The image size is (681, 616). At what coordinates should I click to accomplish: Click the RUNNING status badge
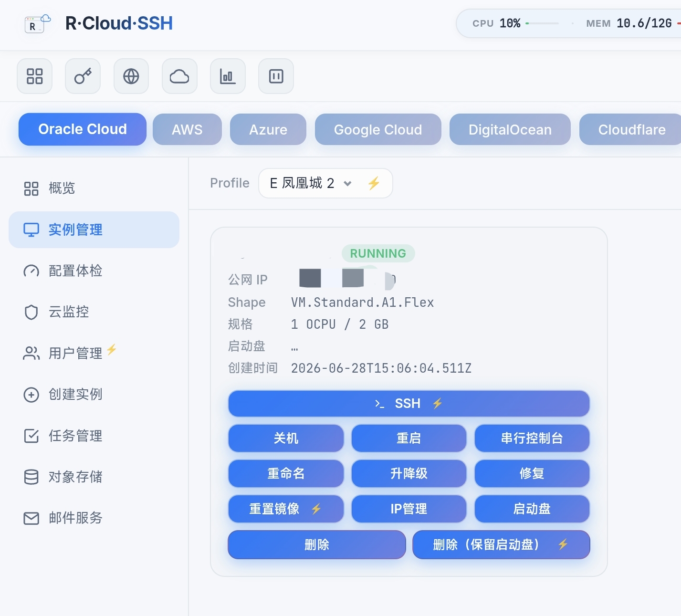378,253
